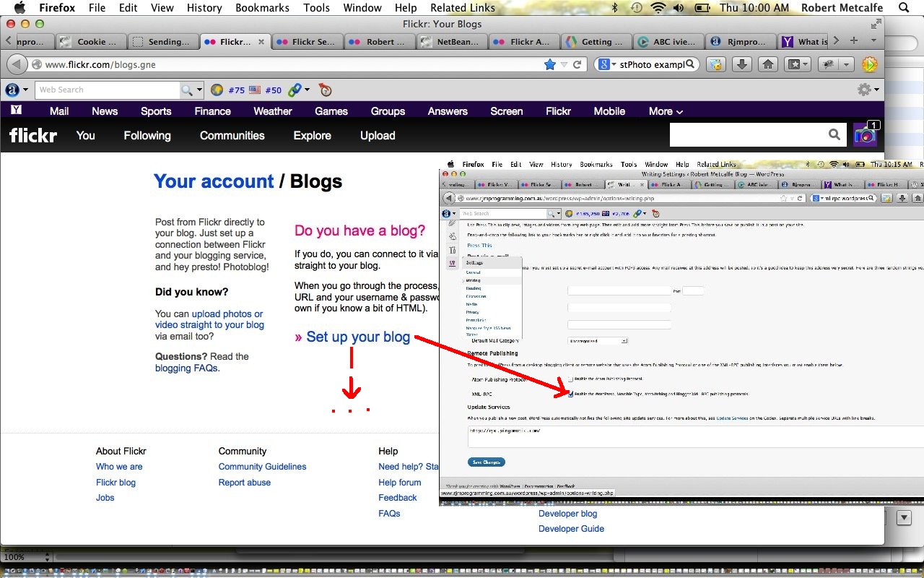Open the Downloads arrow button
Viewport: 924px width, 578px height.
[741, 64]
